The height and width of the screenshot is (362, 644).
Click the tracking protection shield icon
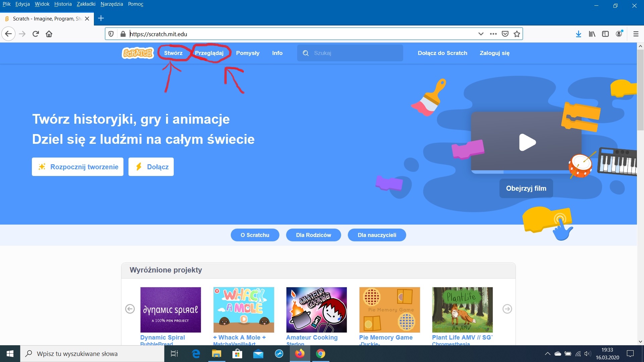tap(111, 34)
